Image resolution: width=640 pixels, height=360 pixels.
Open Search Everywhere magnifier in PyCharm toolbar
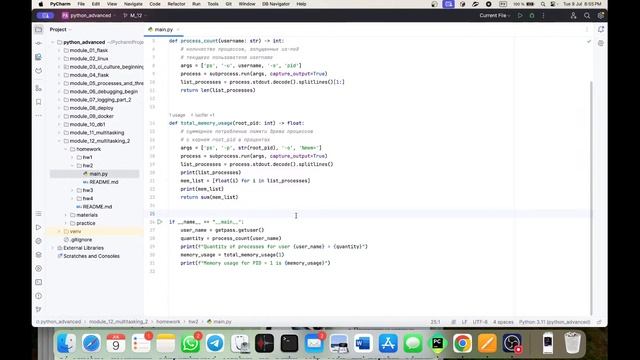point(587,16)
